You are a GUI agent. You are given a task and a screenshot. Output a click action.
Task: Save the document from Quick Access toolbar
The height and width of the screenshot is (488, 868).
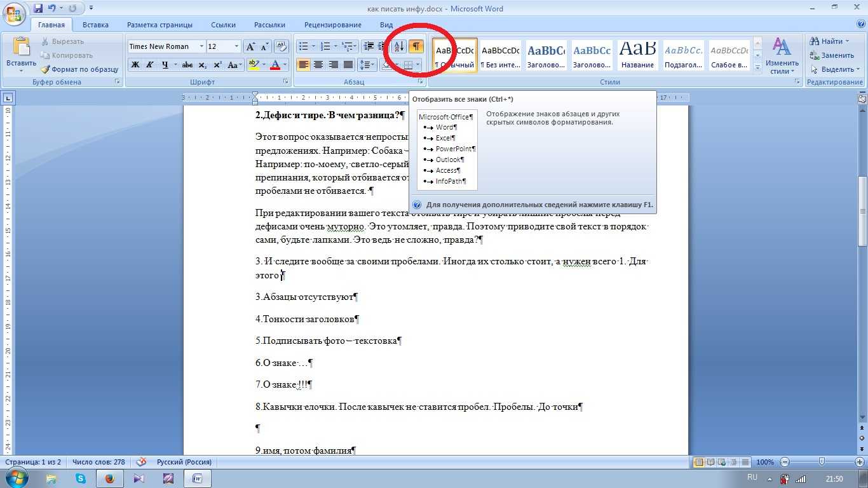[x=39, y=8]
